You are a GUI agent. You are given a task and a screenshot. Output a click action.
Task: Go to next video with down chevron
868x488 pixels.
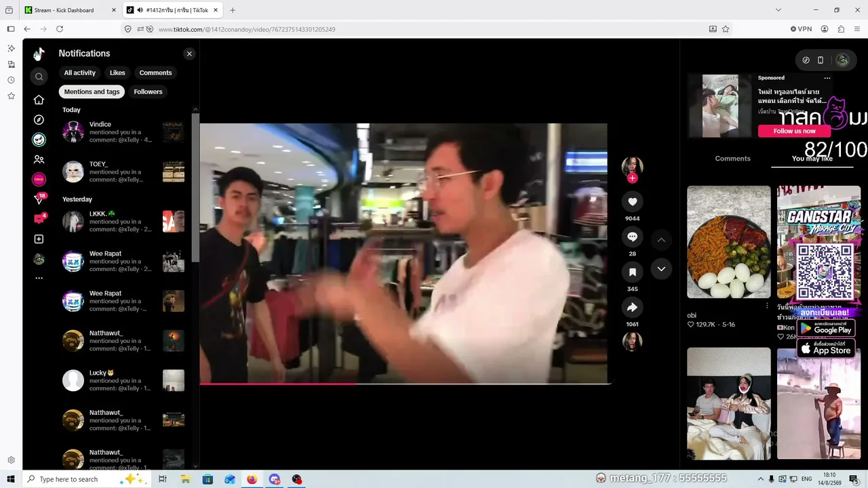coord(661,269)
